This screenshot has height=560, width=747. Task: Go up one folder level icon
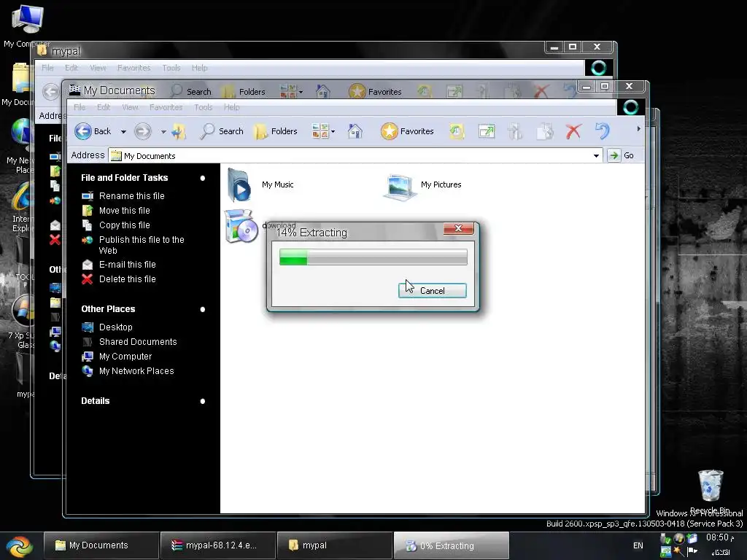179,131
